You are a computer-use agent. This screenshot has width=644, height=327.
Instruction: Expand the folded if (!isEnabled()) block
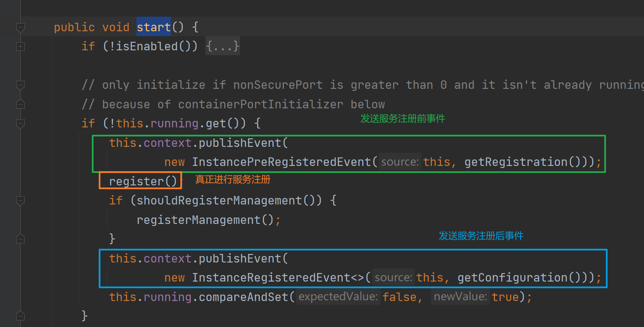[20, 47]
